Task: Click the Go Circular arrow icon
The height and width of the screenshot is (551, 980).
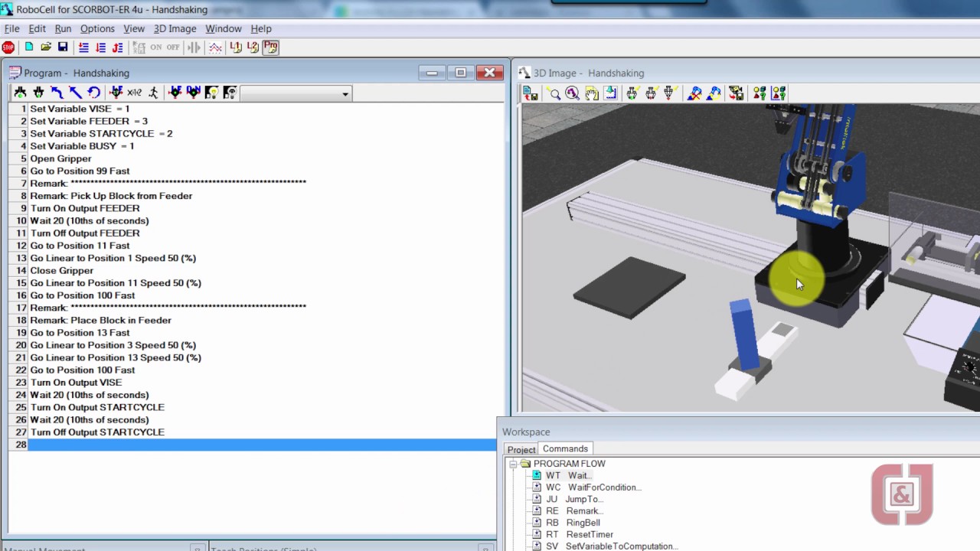Action: coord(93,93)
